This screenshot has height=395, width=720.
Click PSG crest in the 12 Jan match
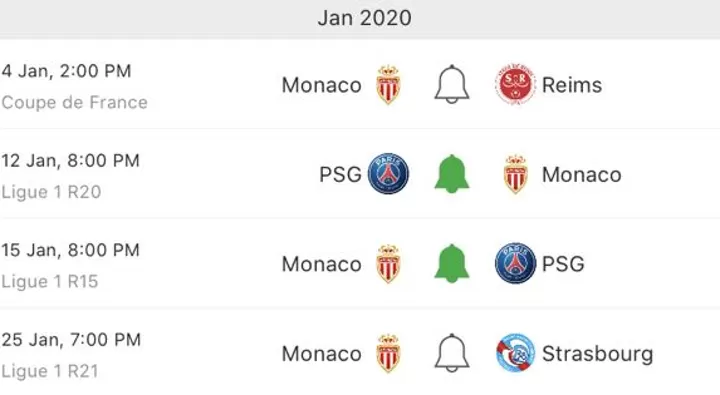[x=388, y=174]
